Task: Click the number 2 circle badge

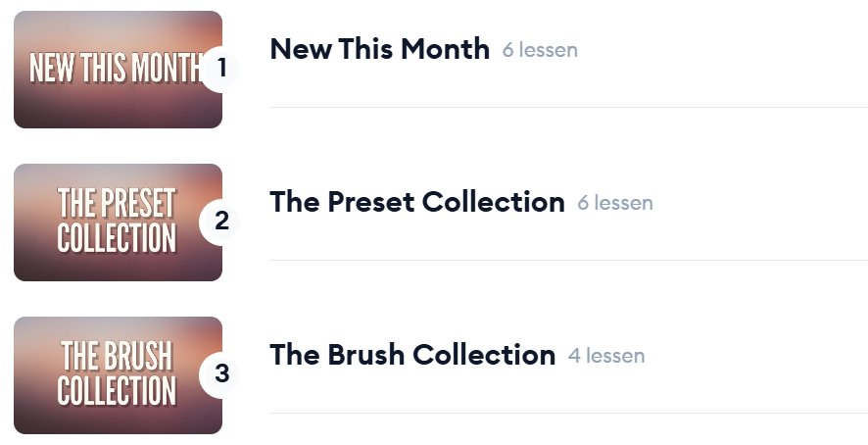Action: (221, 222)
